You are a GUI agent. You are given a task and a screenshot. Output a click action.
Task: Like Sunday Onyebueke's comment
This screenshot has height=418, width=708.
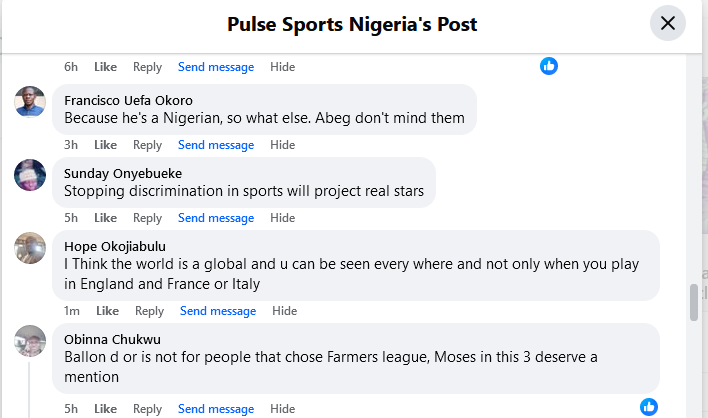[105, 218]
